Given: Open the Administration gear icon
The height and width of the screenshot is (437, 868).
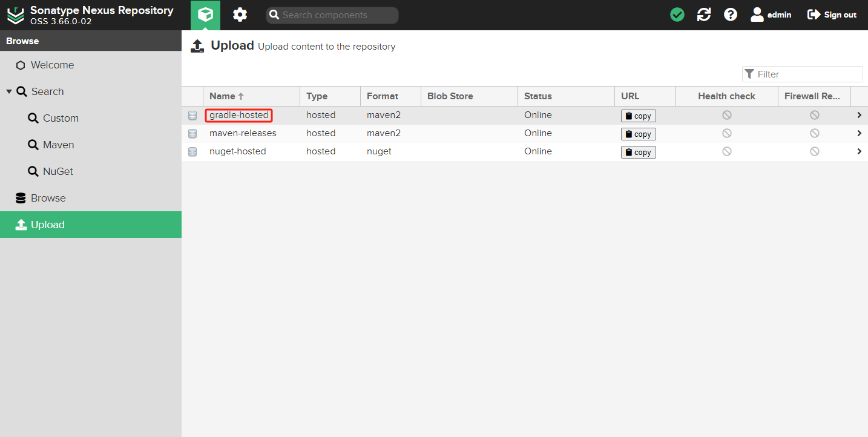Looking at the screenshot, I should coord(240,15).
